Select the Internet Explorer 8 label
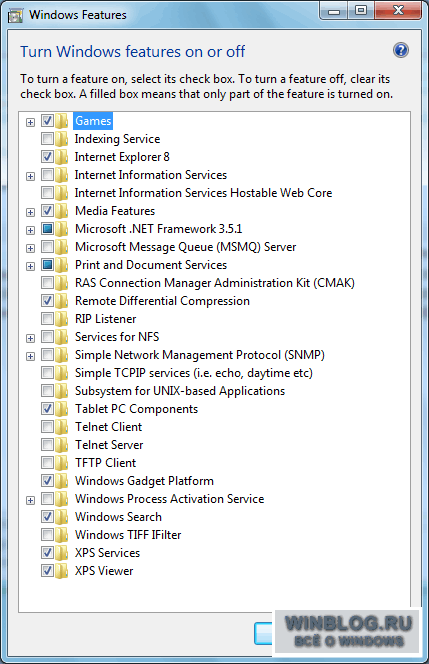 point(122,157)
